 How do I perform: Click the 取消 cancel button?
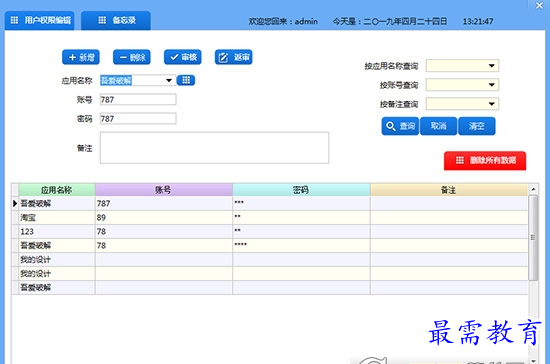[x=438, y=126]
